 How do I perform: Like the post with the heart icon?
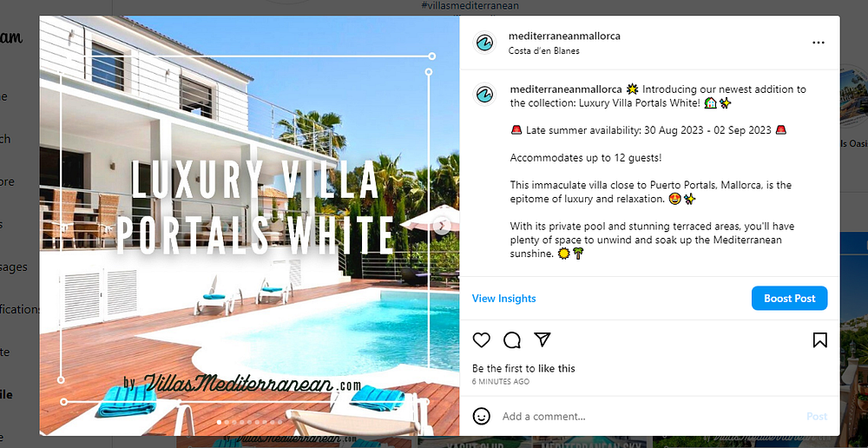point(482,339)
